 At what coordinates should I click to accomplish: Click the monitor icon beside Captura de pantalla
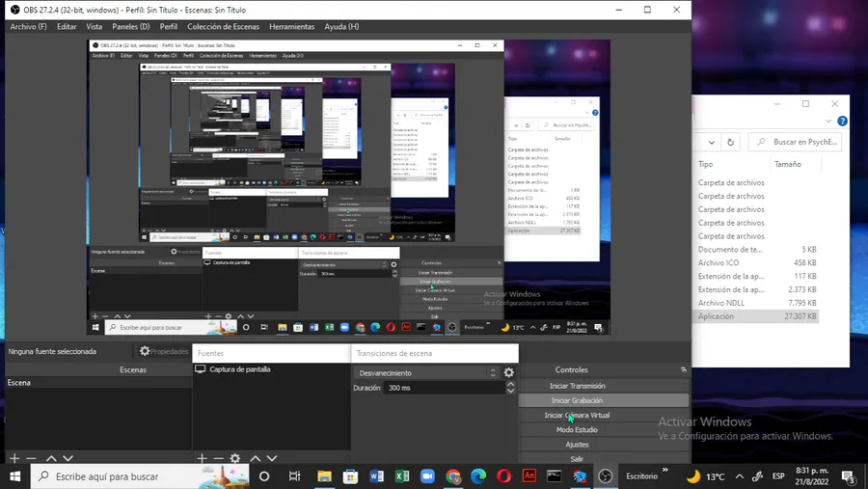click(201, 369)
